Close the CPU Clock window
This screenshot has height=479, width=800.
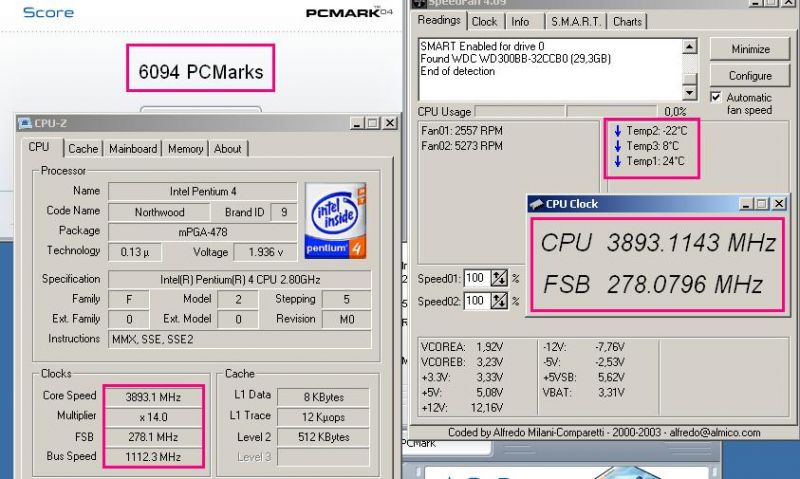(x=779, y=204)
